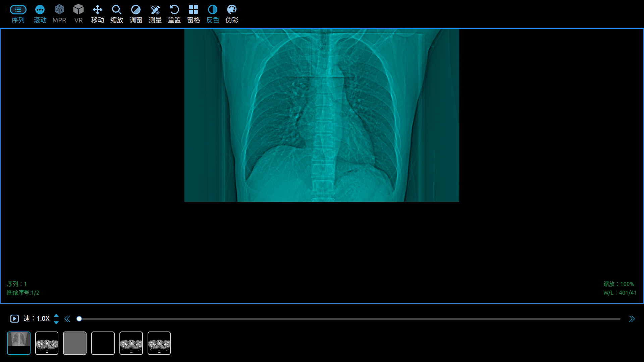Activate the 缩放 zoom tool
The image size is (644, 362).
point(116,13)
